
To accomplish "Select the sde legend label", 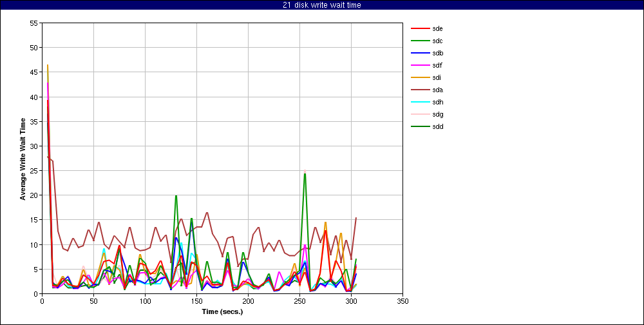I will [437, 28].
